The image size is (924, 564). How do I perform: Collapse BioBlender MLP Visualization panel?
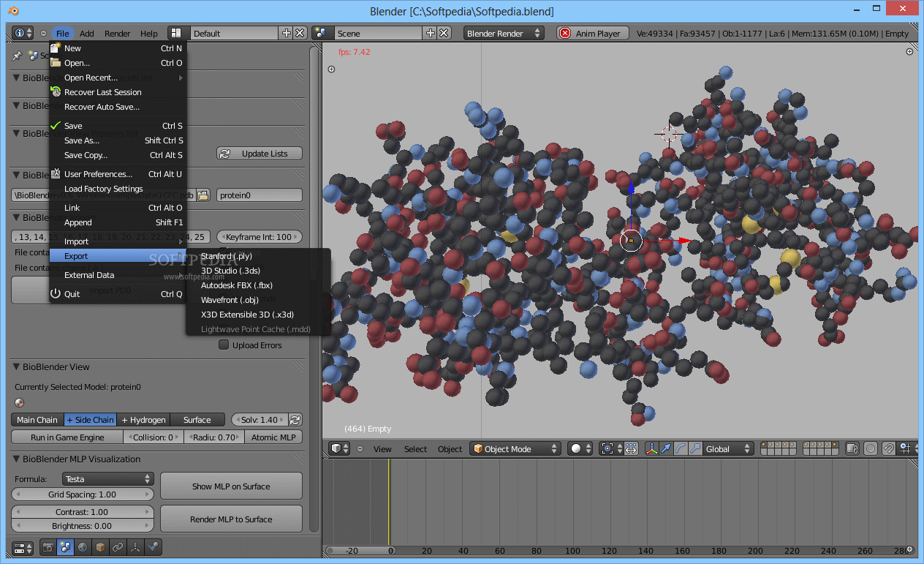tap(17, 459)
